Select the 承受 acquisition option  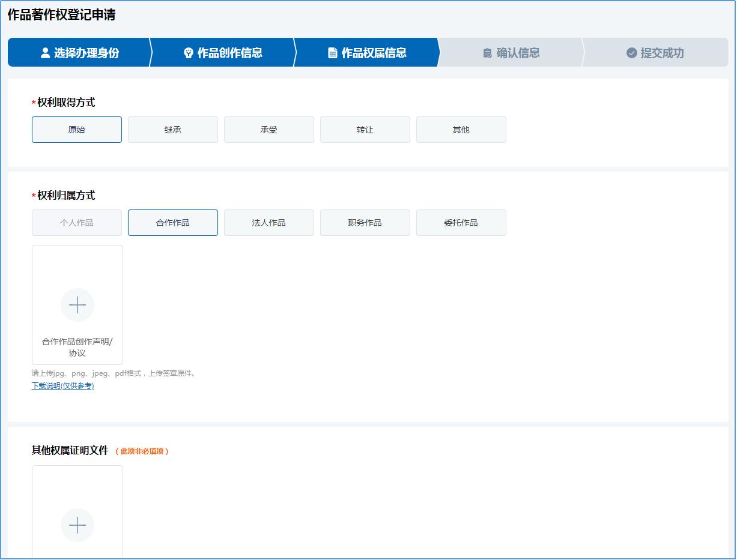[268, 130]
